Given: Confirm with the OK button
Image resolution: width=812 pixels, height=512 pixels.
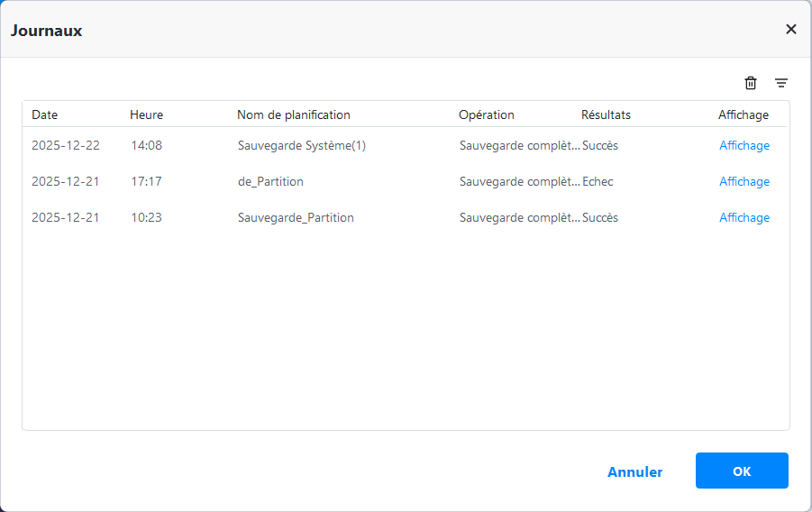Looking at the screenshot, I should click(x=741, y=471).
